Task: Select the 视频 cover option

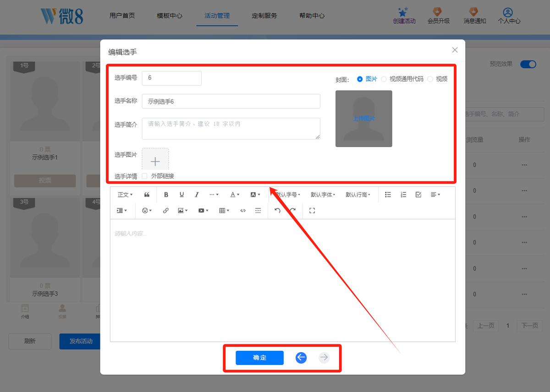Action: point(437,79)
